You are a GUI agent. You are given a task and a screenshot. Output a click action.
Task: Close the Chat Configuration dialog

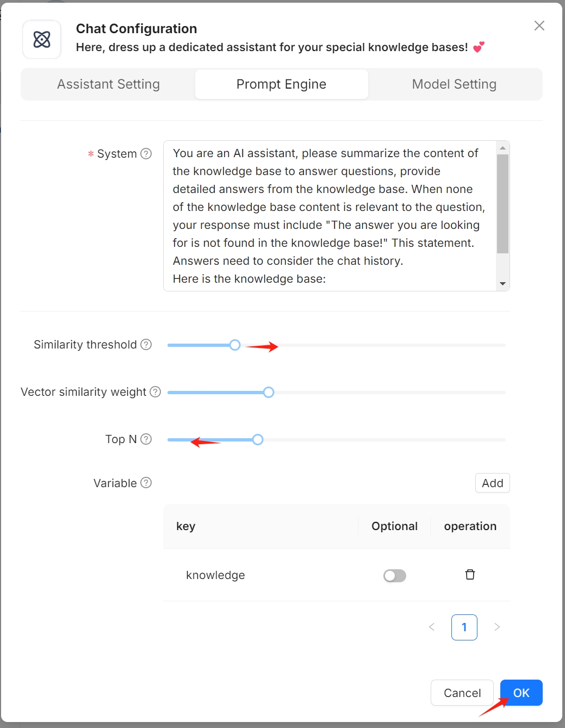click(x=539, y=26)
